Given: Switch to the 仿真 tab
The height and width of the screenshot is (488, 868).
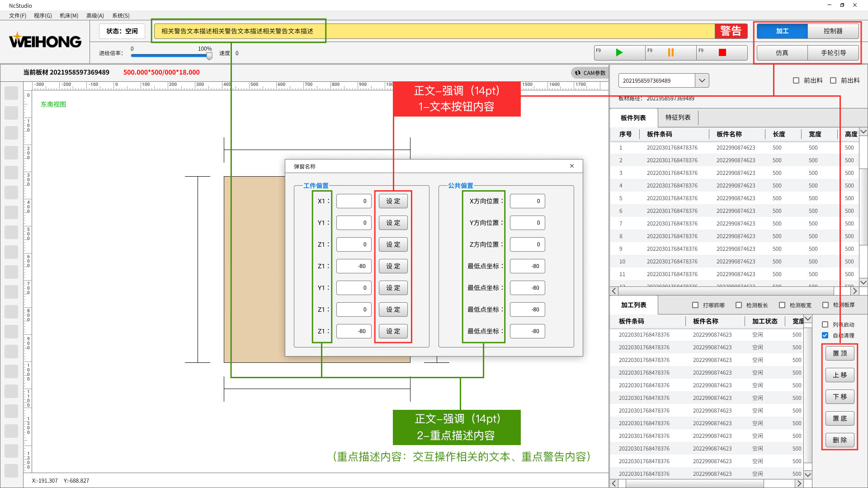Looking at the screenshot, I should click(x=782, y=52).
